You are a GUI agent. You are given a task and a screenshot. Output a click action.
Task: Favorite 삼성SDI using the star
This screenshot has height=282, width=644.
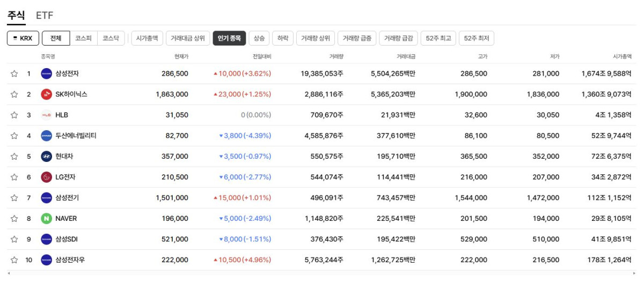point(14,239)
